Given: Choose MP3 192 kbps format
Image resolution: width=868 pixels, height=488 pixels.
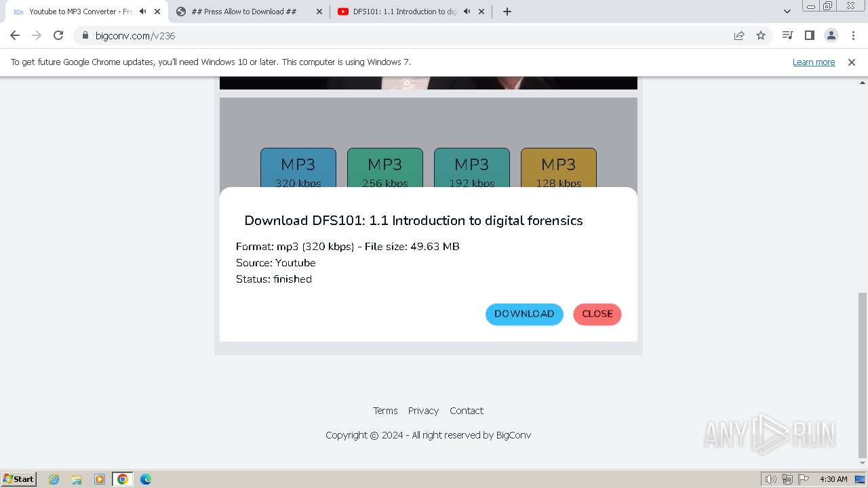Looking at the screenshot, I should pos(472,168).
